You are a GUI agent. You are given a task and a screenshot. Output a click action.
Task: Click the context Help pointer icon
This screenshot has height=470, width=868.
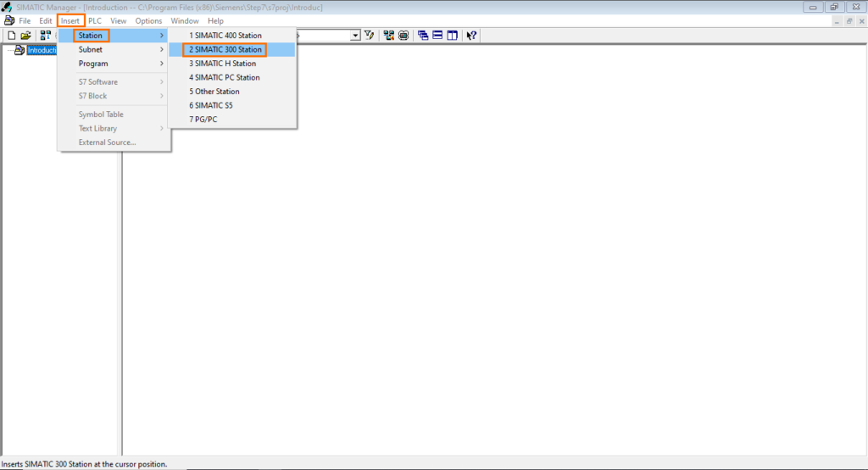tap(471, 36)
